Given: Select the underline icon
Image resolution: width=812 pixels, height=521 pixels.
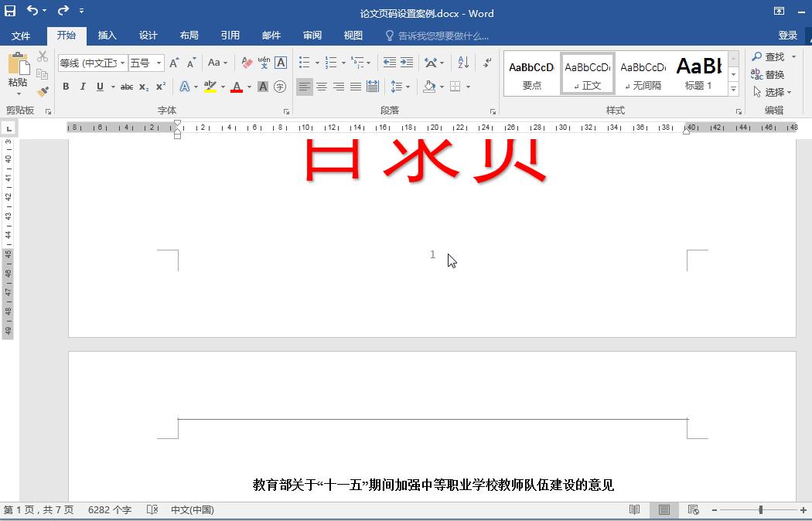Looking at the screenshot, I should coord(99,86).
